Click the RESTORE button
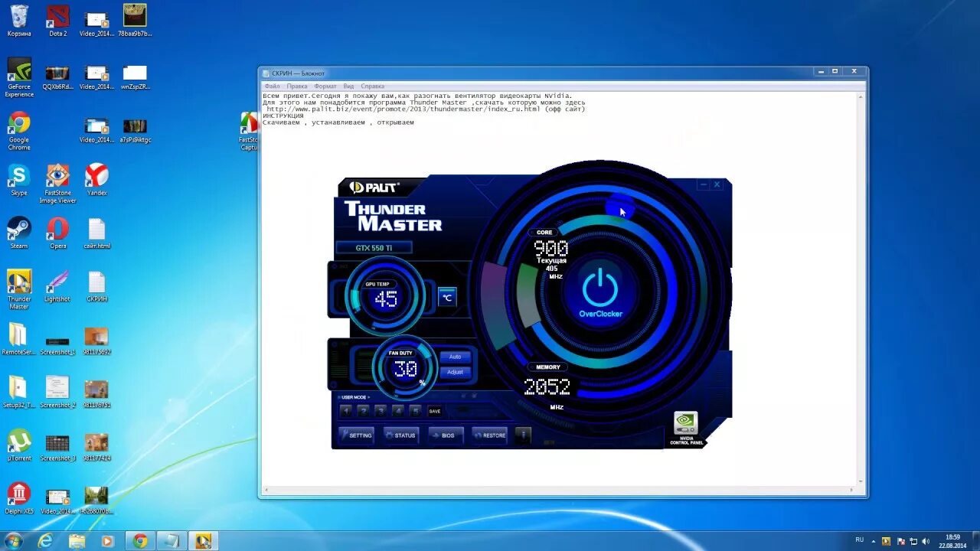Image resolution: width=980 pixels, height=551 pixels. click(x=490, y=435)
